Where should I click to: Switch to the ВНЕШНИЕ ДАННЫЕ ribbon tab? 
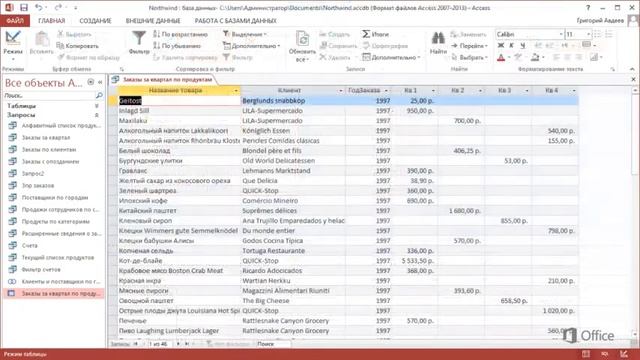pyautogui.click(x=153, y=20)
